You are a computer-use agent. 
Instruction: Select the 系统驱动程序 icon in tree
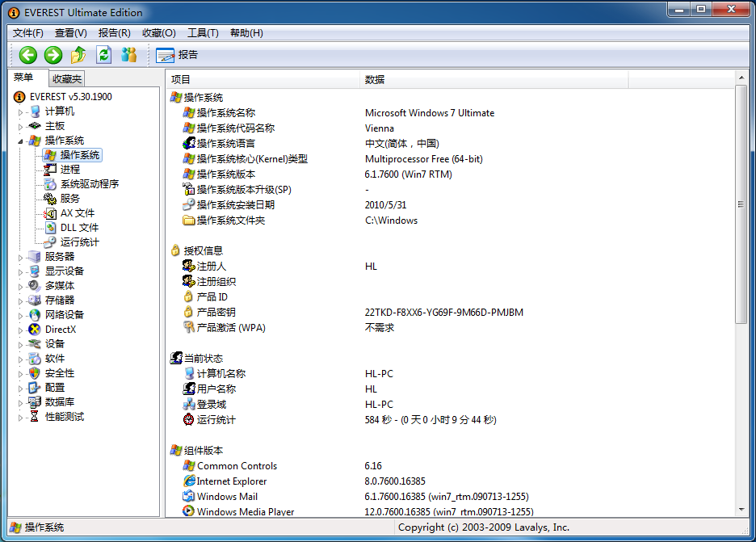click(50, 184)
